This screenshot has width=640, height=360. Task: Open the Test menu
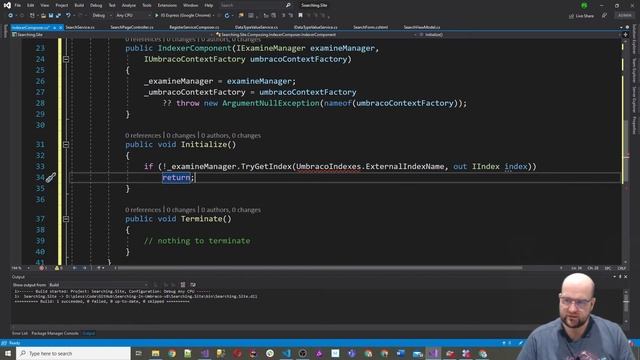tap(112, 5)
